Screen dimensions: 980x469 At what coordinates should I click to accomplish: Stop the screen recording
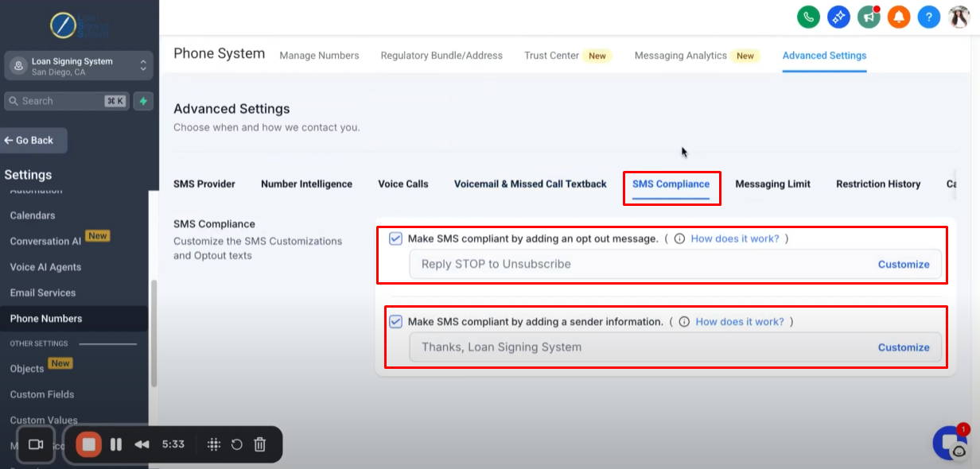89,444
